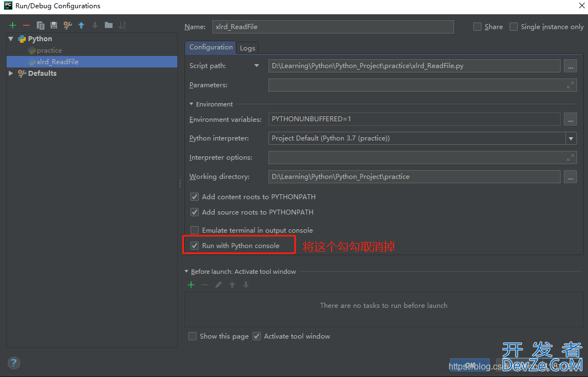Move the configuration down with the toolbar arrow
Viewport: 588px width, 377px height.
pos(95,25)
